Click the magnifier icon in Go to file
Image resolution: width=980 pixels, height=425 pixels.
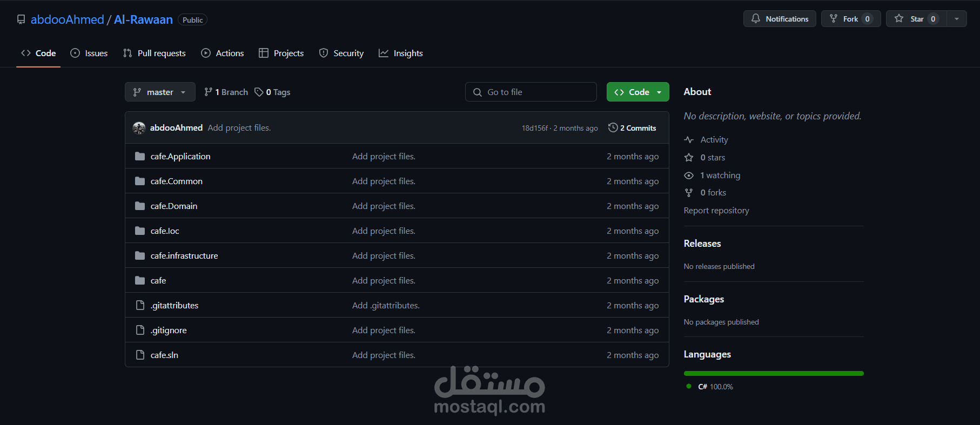click(x=478, y=92)
